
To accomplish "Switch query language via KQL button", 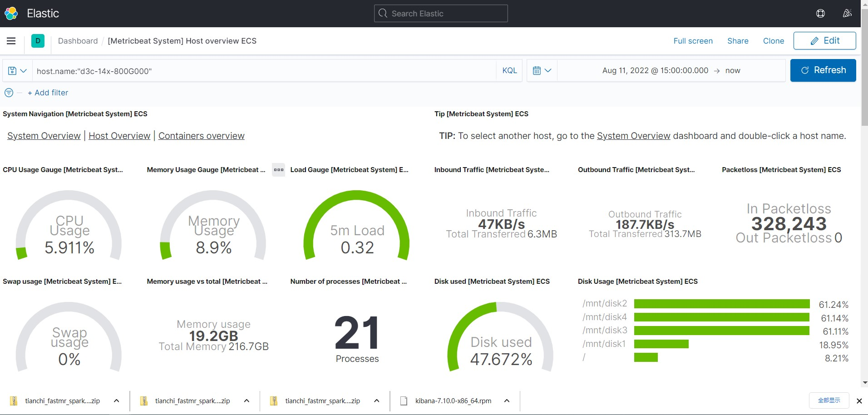I will pyautogui.click(x=509, y=71).
